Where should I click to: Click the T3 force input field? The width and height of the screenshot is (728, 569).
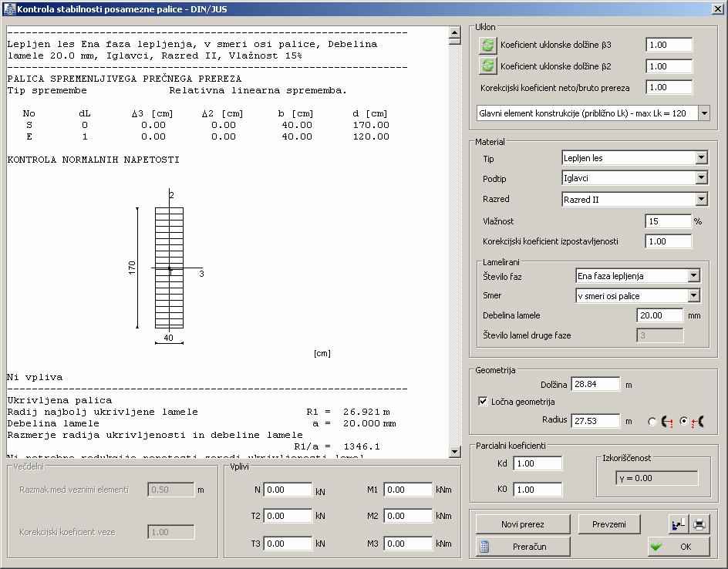click(x=288, y=543)
